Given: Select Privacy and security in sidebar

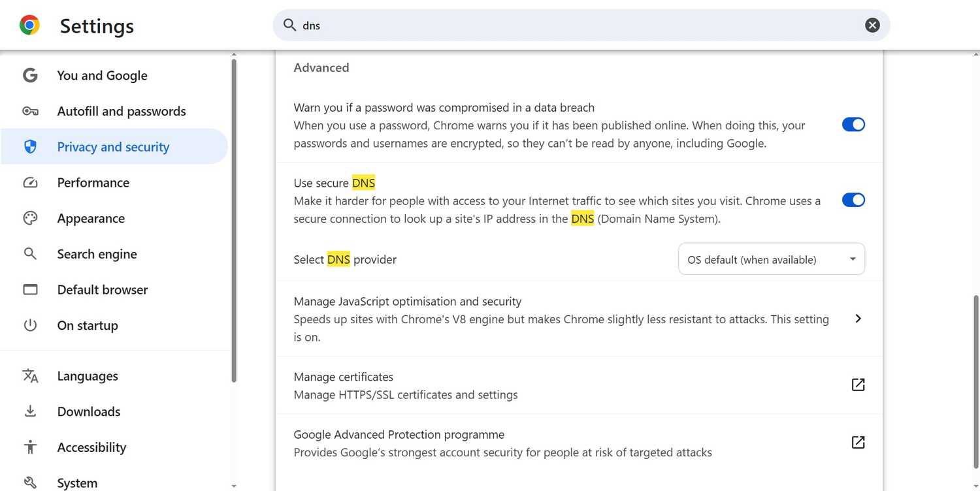Looking at the screenshot, I should [114, 147].
